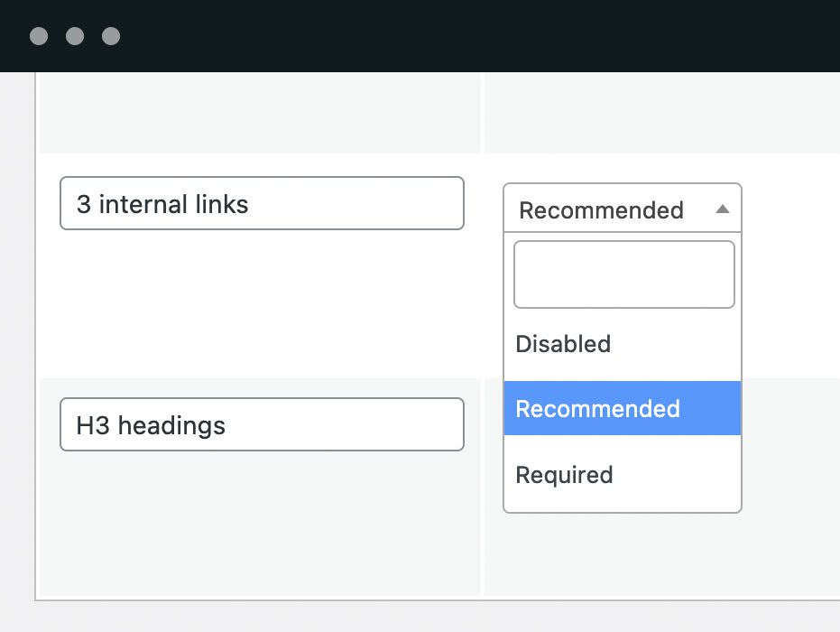This screenshot has height=632, width=840.
Task: Click the dark window title bar
Action: pos(451,36)
